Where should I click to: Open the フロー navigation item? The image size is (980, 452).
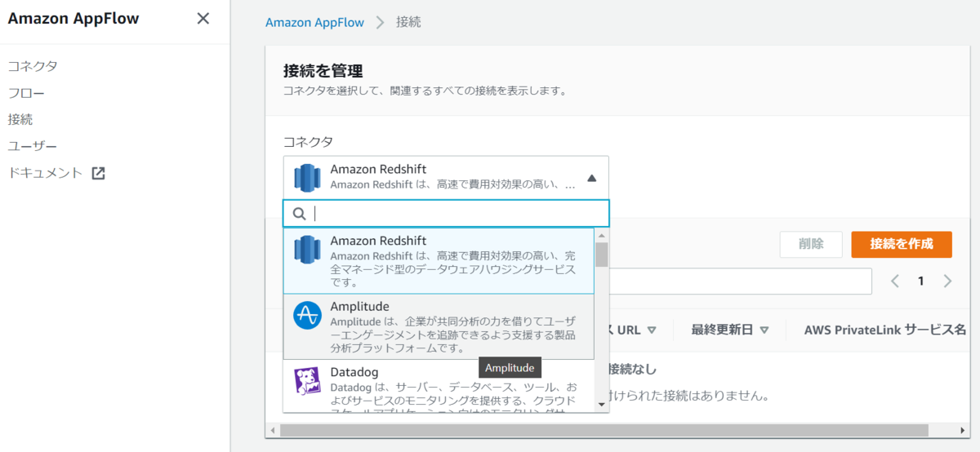click(x=26, y=93)
